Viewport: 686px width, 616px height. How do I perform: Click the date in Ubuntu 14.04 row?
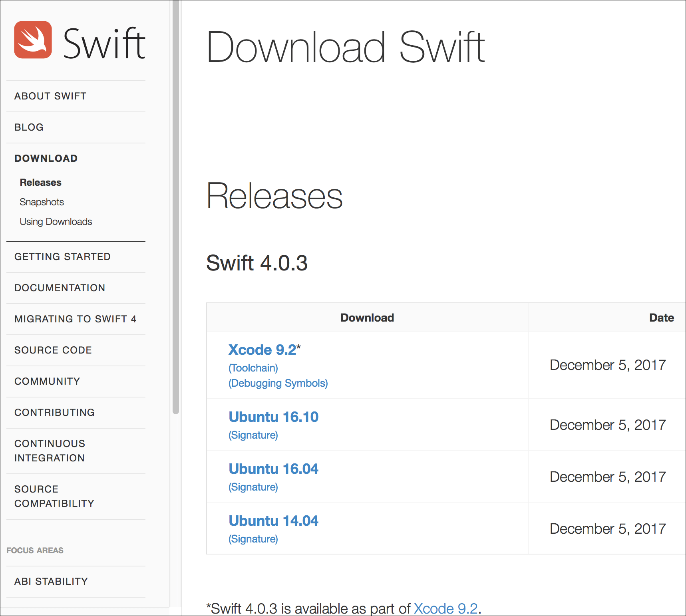608,529
